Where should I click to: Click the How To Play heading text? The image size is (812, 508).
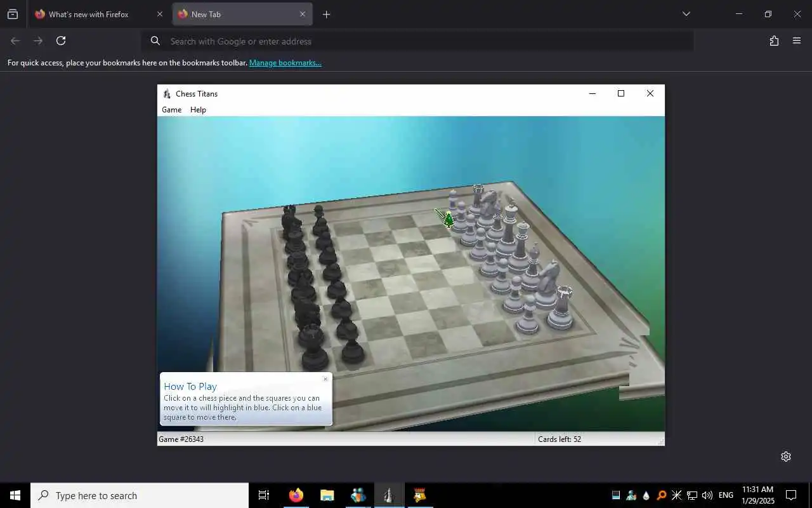point(190,386)
